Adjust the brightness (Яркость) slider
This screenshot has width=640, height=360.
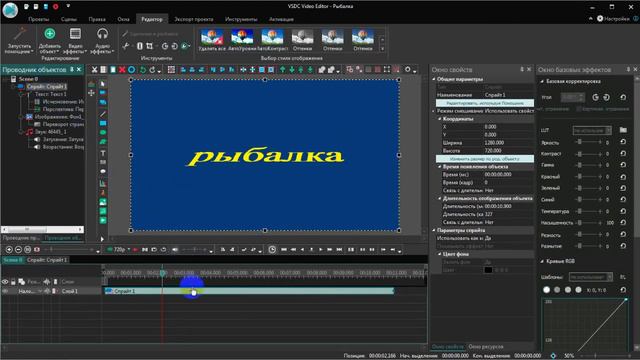pos(589,142)
